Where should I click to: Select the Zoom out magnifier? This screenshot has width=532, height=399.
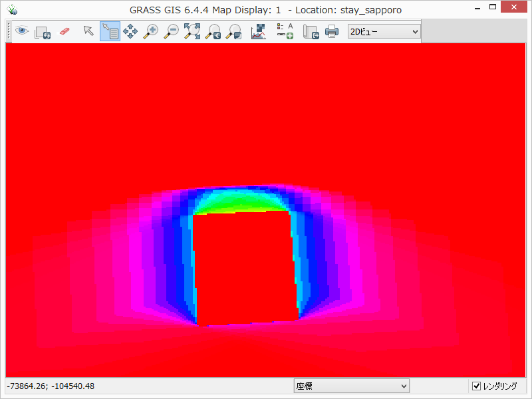pos(171,31)
